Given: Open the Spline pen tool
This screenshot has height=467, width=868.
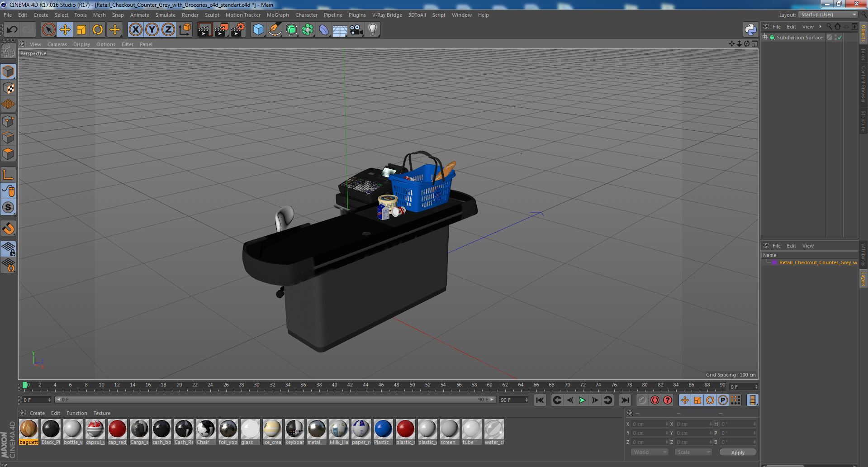Looking at the screenshot, I should click(275, 30).
